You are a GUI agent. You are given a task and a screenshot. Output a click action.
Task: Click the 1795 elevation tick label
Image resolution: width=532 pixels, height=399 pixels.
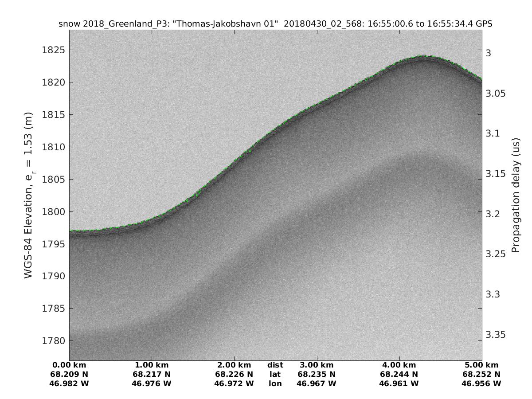[53, 244]
